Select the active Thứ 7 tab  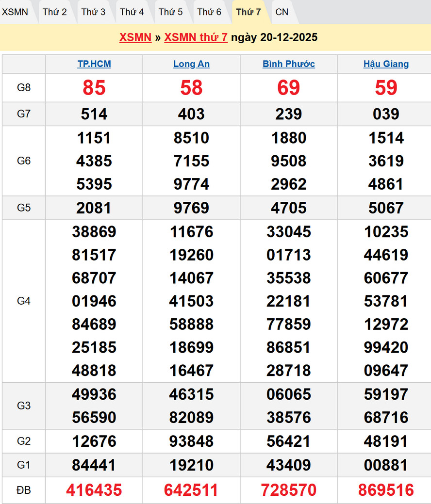point(249,12)
